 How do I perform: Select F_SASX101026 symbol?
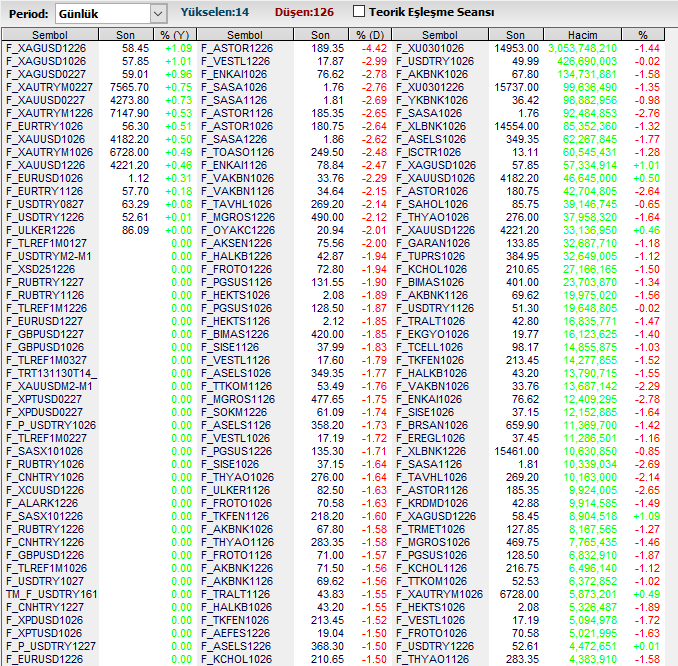pyautogui.click(x=44, y=451)
